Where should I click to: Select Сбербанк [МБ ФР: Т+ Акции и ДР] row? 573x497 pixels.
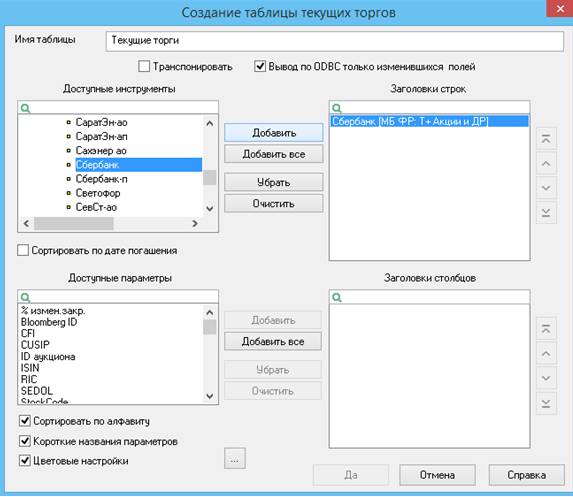pyautogui.click(x=429, y=121)
